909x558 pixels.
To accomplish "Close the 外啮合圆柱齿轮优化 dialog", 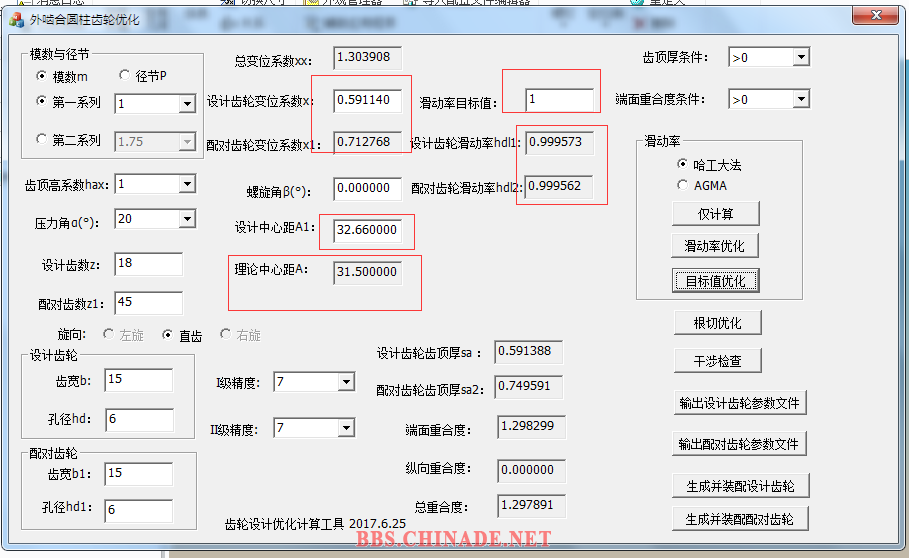I will point(875,15).
